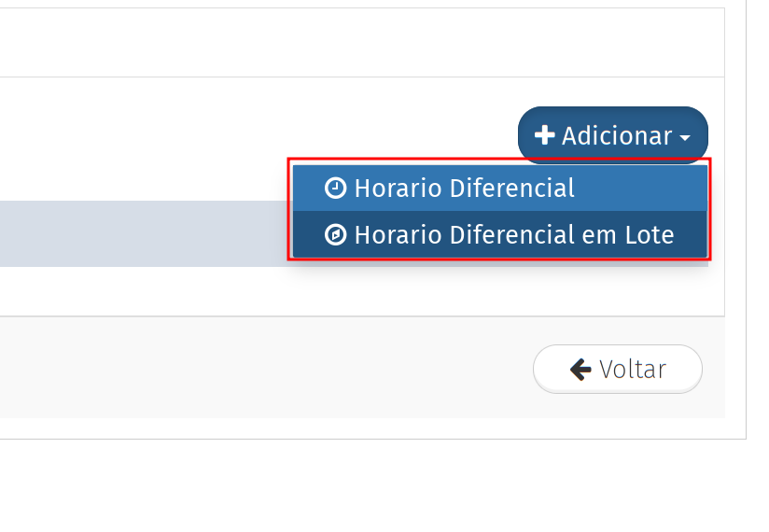Viewport: 769px width, 532px height.
Task: Click the empty white panel at the top
Action: tap(355, 42)
